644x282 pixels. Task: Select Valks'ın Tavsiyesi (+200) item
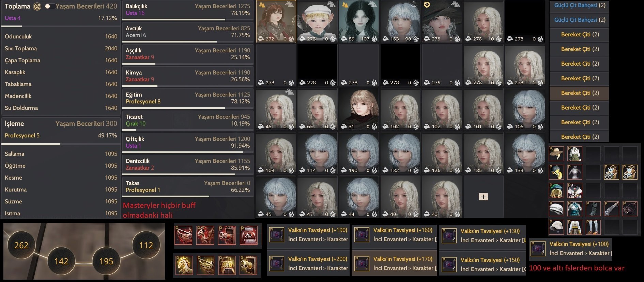(308, 264)
